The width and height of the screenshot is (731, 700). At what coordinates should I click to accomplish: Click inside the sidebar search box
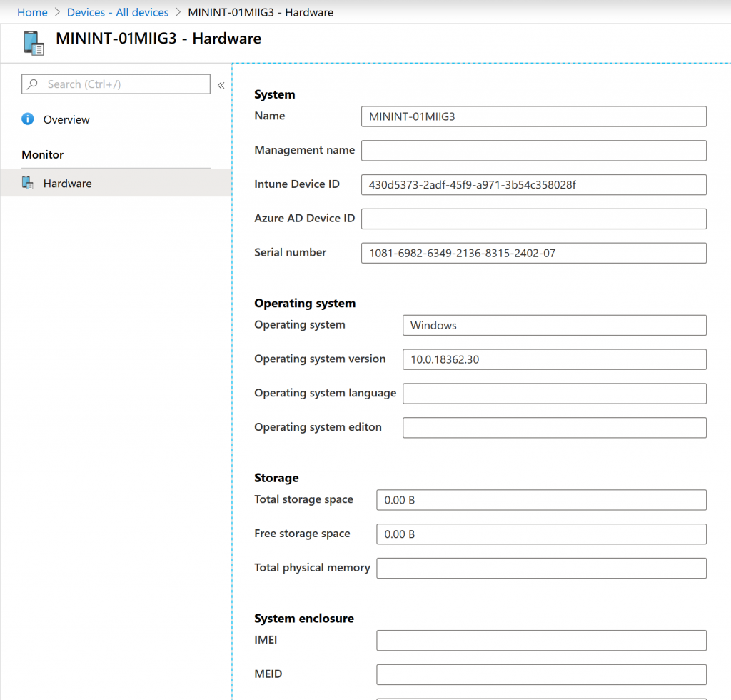coord(121,84)
